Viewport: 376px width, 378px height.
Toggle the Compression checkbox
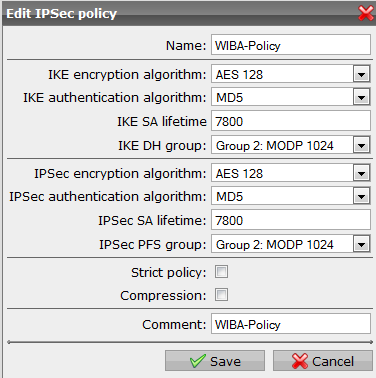pos(221,295)
